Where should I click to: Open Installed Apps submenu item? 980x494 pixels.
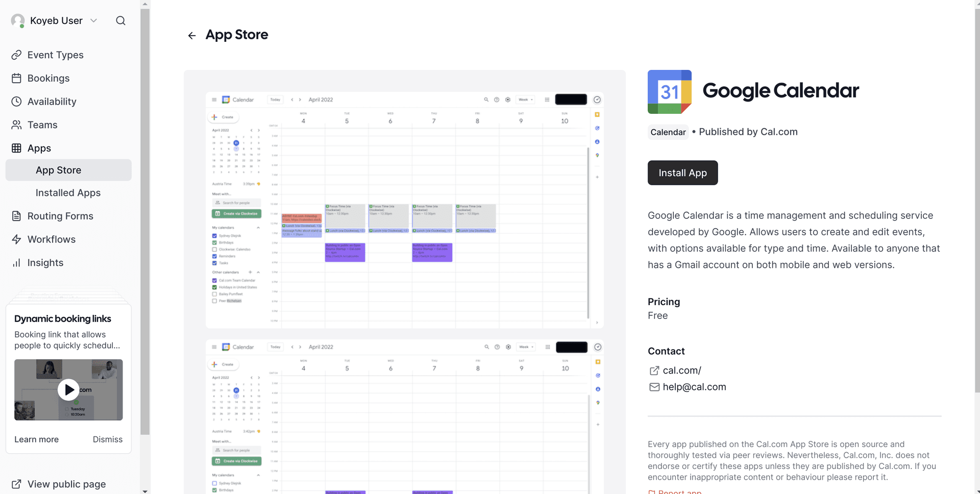pos(68,192)
